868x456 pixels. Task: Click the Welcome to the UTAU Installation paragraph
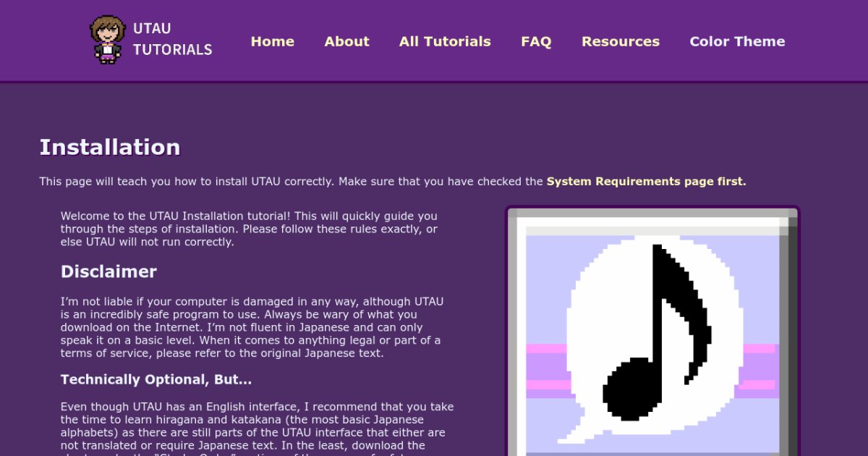250,229
